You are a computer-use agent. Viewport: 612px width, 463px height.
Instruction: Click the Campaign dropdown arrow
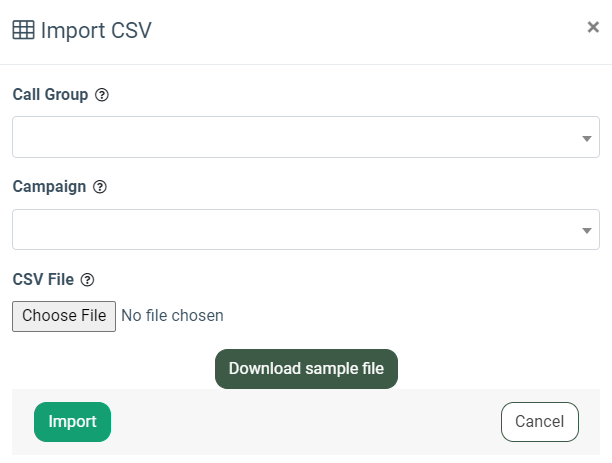587,231
